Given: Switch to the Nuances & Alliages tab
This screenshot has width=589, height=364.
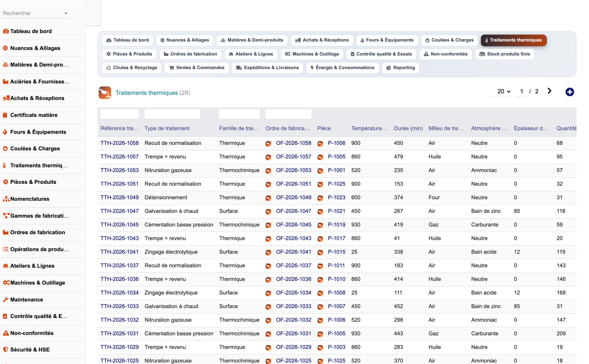Looking at the screenshot, I should click(x=185, y=40).
